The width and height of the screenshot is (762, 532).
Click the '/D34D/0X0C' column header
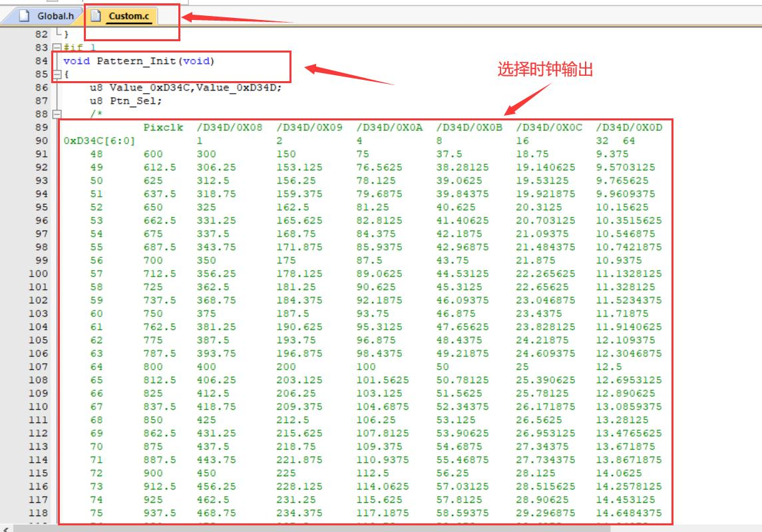pos(549,128)
